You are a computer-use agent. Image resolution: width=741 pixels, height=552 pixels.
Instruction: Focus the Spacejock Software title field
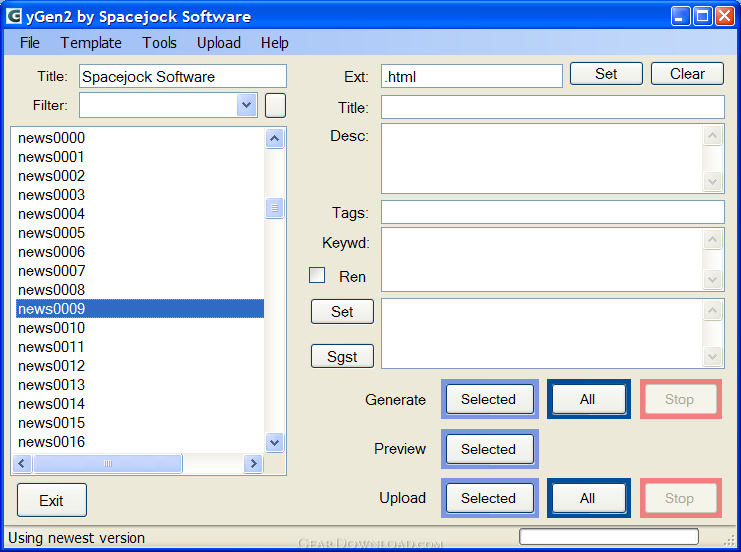tap(183, 77)
